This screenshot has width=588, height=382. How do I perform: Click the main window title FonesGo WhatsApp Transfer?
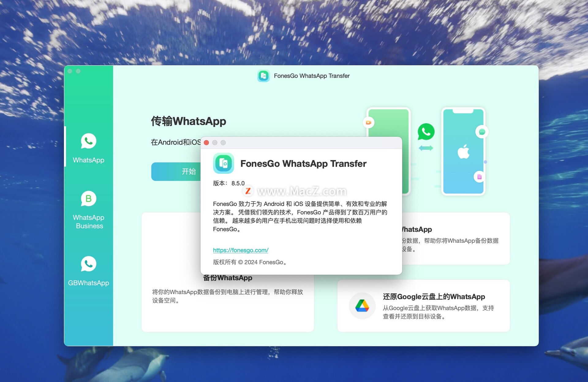(312, 76)
